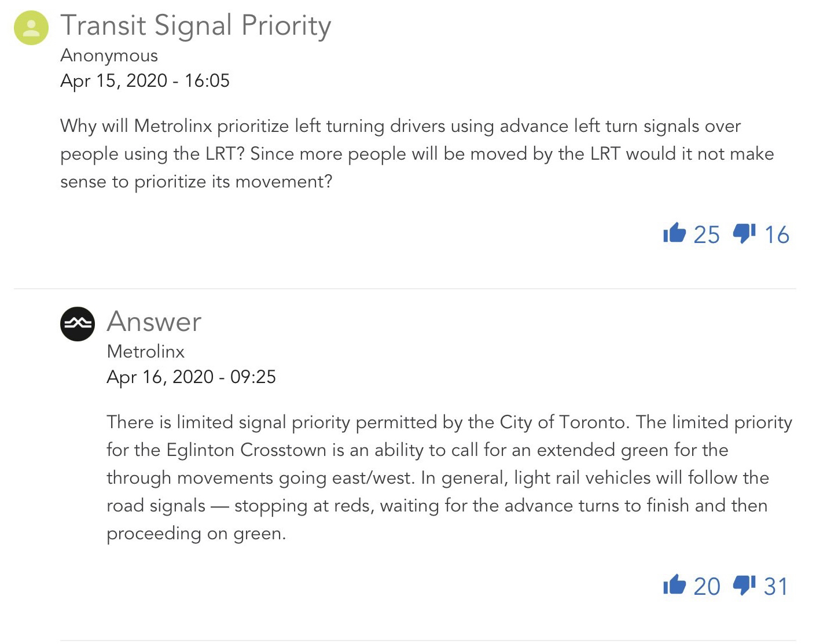This screenshot has width=816, height=644.
Task: Click the anonymous user avatar icon
Action: pyautogui.click(x=31, y=28)
